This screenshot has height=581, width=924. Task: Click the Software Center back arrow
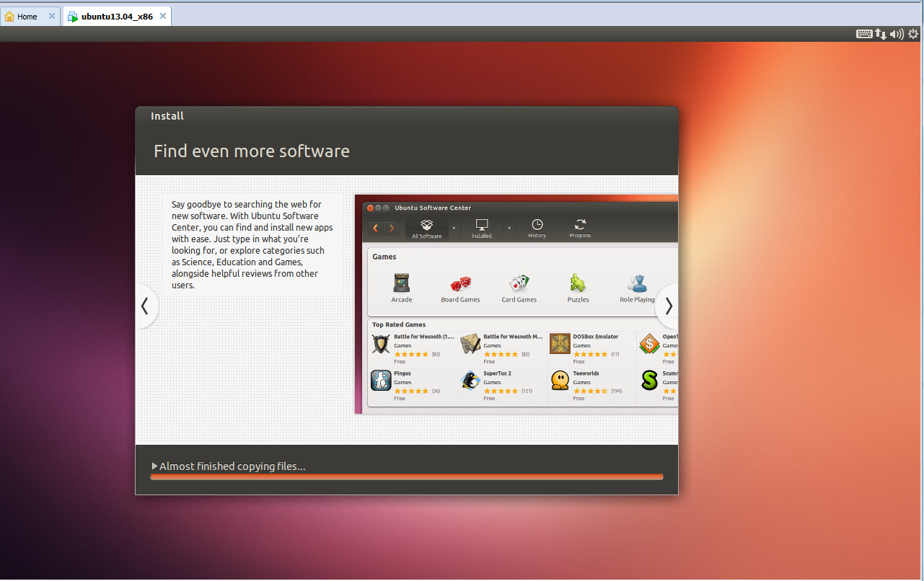[376, 229]
